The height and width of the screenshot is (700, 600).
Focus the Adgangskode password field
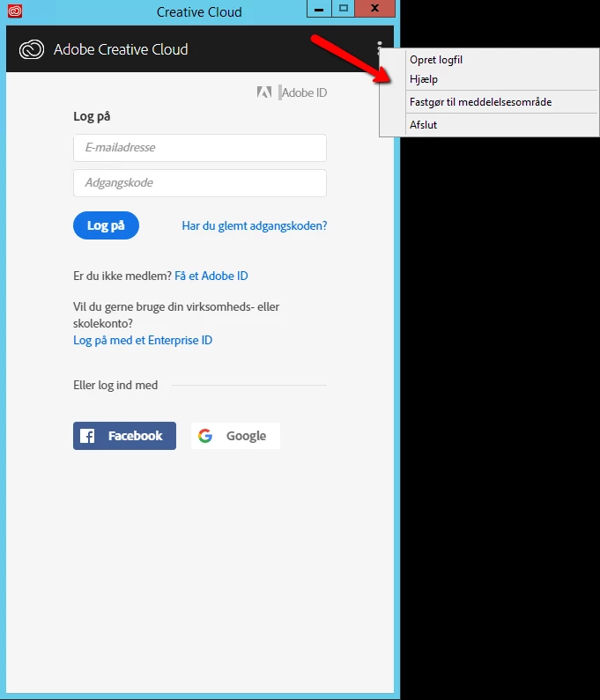click(200, 183)
